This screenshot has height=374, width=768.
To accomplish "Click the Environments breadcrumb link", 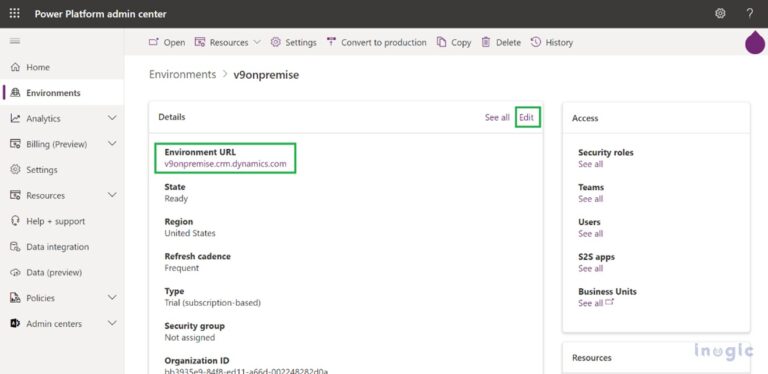I will point(182,74).
